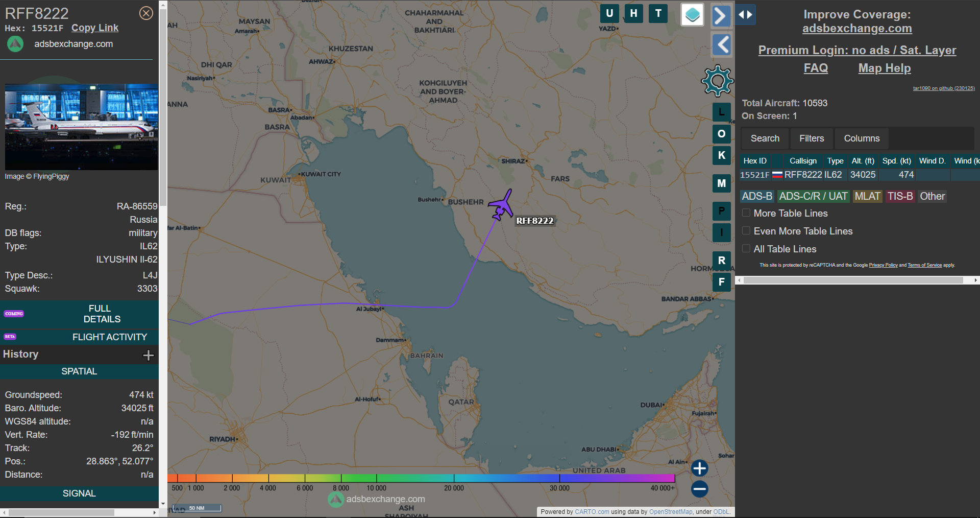
Task: Click the H map toggle button
Action: tap(633, 13)
